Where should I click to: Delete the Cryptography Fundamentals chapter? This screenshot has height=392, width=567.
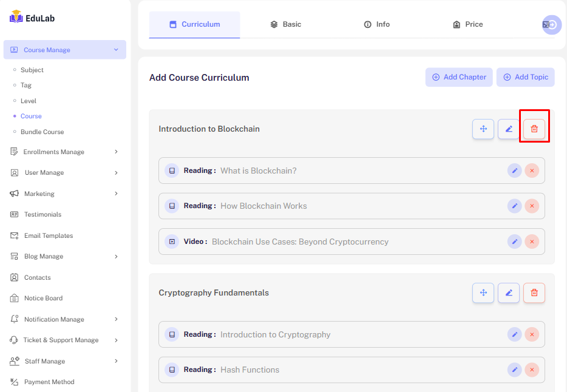[x=534, y=292]
